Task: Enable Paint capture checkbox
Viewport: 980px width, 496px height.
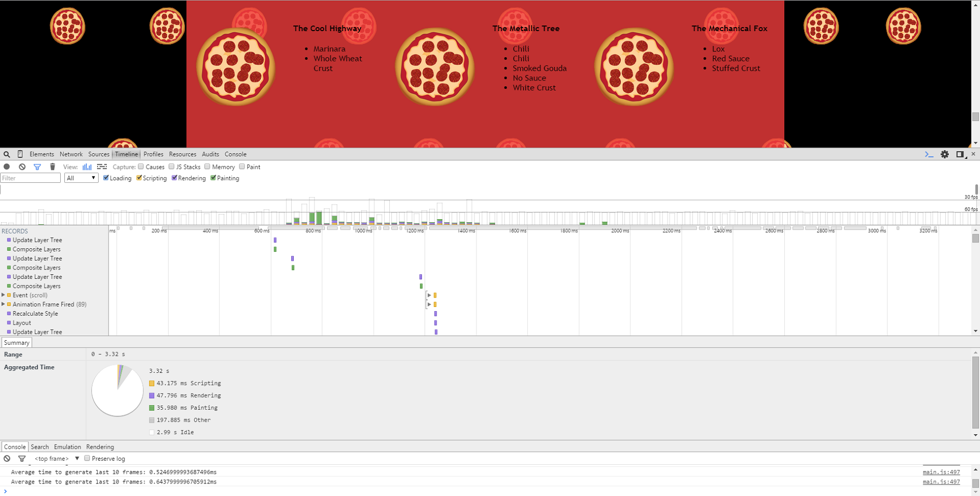Action: (x=242, y=167)
